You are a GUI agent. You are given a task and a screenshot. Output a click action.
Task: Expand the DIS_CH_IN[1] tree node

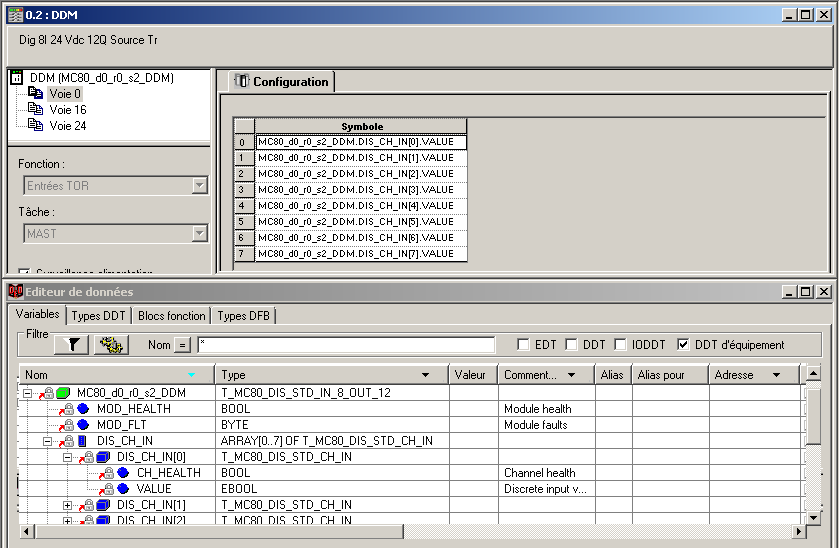point(67,505)
